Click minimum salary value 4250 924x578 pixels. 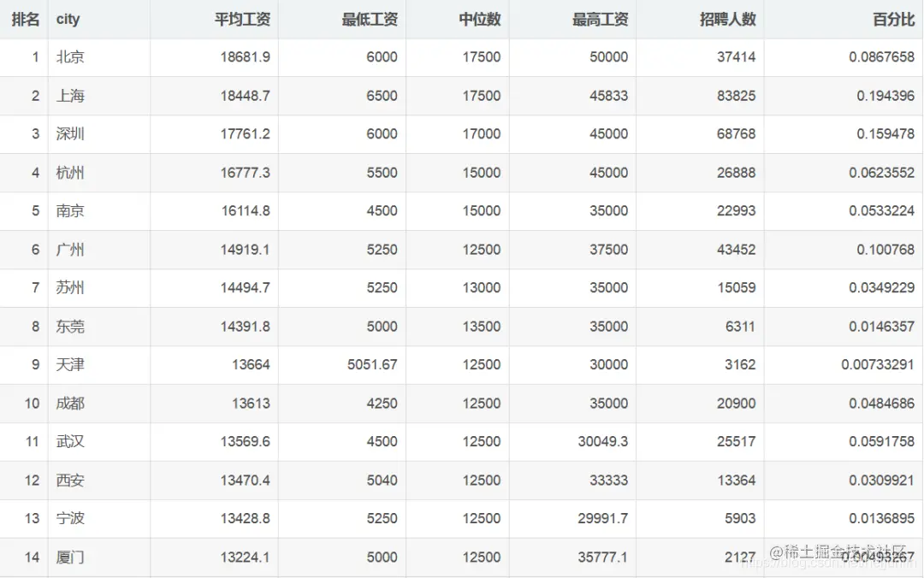tap(382, 404)
